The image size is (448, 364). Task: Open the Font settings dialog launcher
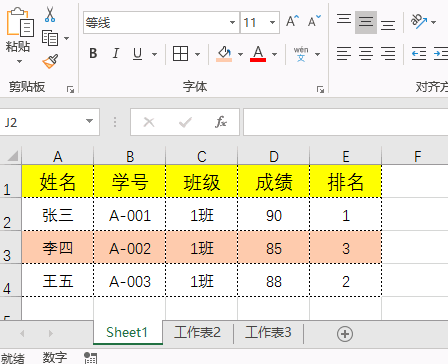(x=320, y=89)
